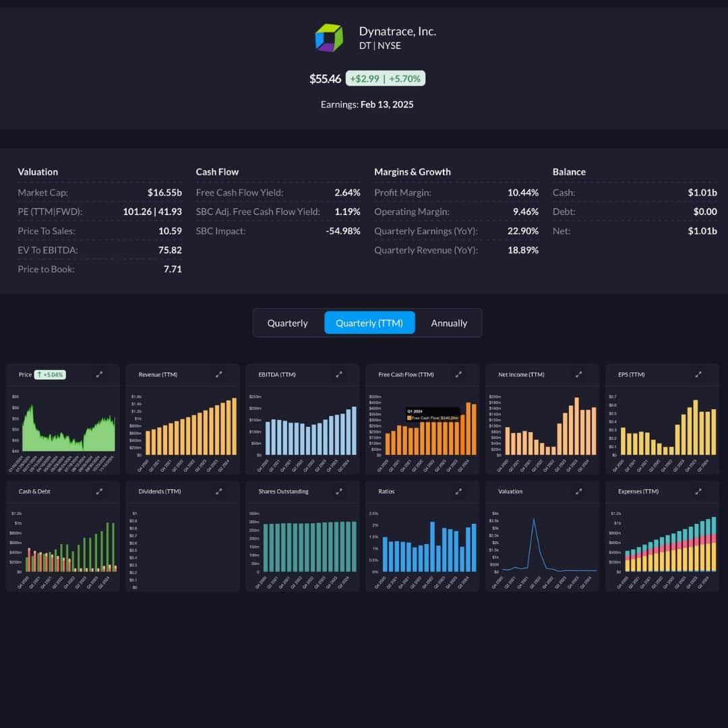
Task: Click the DT | NYSE ticker text
Action: (380, 46)
